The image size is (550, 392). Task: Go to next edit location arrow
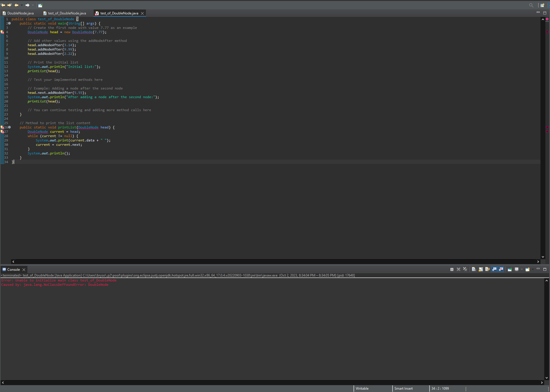10,5
